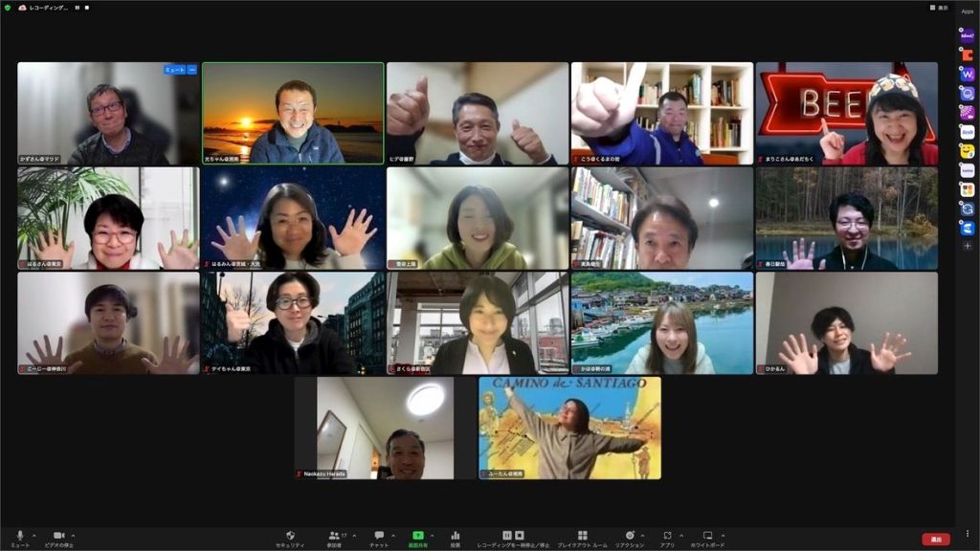Click the red Leave meeting button

pos(936,540)
